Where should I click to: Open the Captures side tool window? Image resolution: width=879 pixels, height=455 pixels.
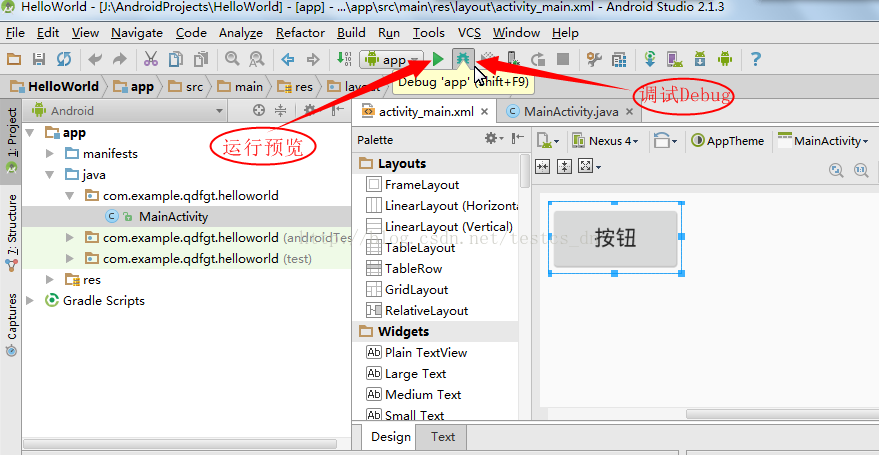coord(11,325)
